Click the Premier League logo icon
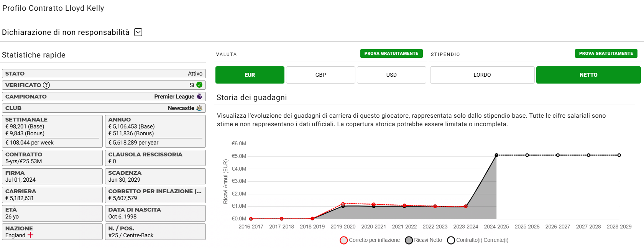This screenshot has width=644, height=248. tap(199, 96)
